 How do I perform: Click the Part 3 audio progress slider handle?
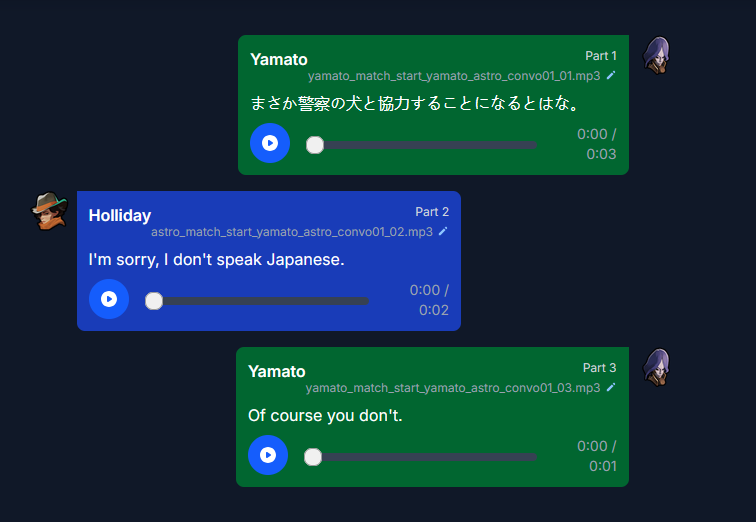(313, 457)
